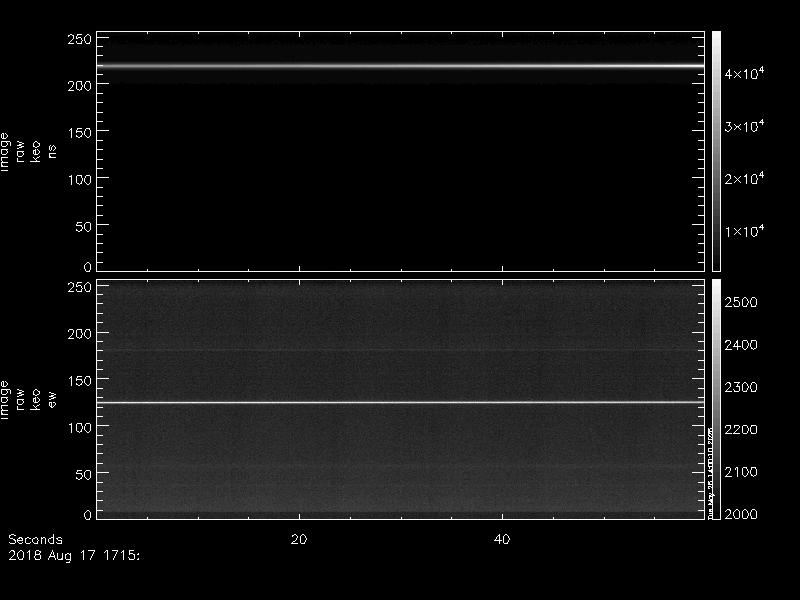Image resolution: width=800 pixels, height=600 pixels.
Task: Click the 3×10^4 colorbar label
Action: point(744,126)
